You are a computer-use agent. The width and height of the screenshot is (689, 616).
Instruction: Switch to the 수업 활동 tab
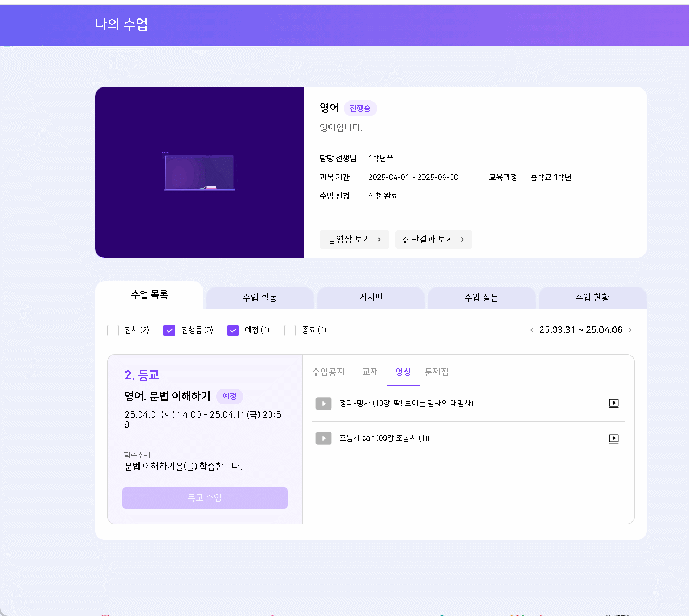[260, 298]
